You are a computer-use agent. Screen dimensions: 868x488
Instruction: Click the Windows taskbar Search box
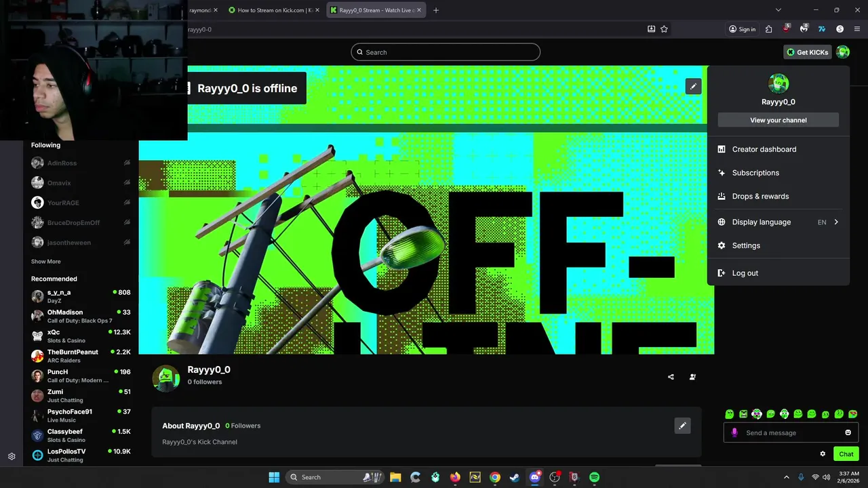coord(336,477)
